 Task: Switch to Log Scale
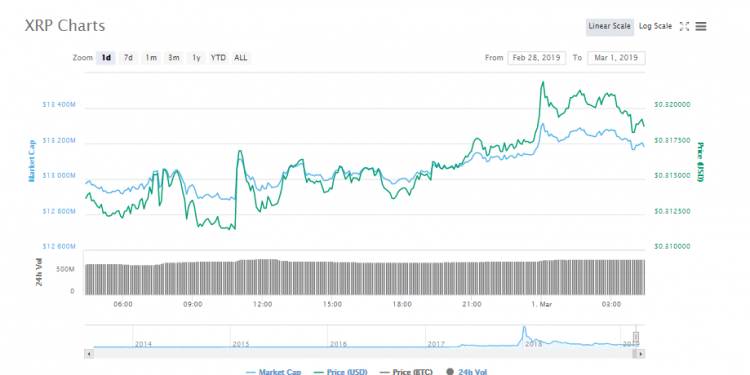tap(655, 26)
